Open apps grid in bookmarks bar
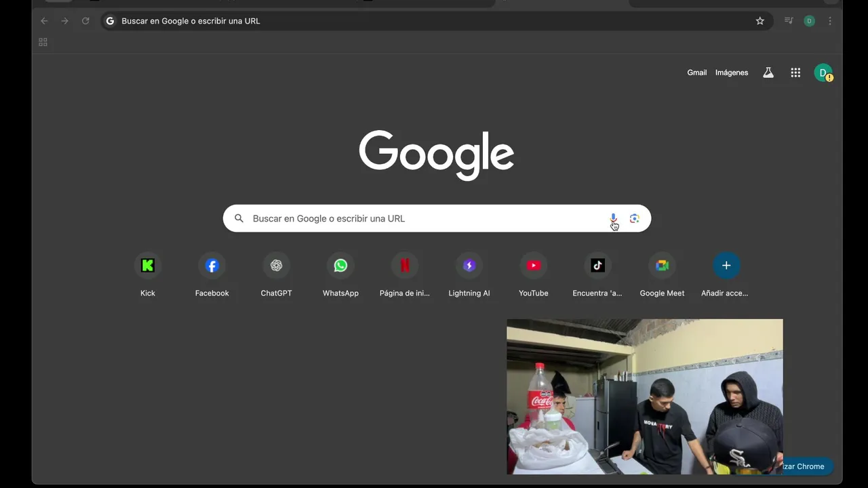The image size is (868, 488). 43,42
